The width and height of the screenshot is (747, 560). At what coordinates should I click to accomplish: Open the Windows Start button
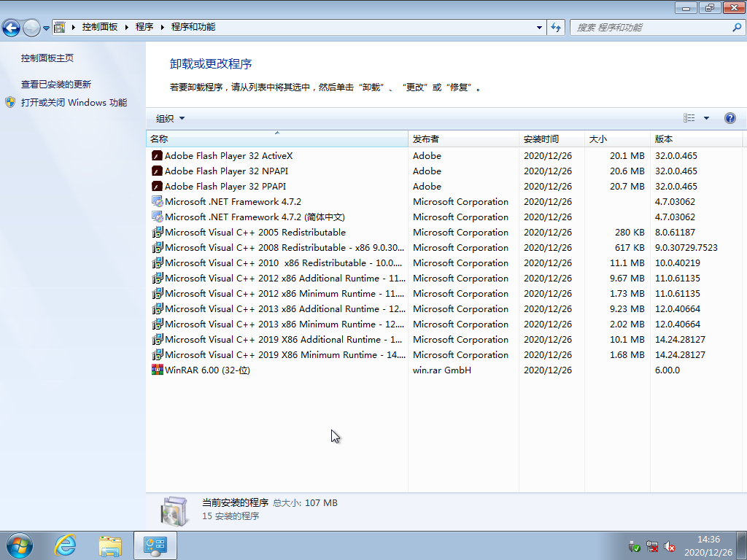pyautogui.click(x=20, y=545)
